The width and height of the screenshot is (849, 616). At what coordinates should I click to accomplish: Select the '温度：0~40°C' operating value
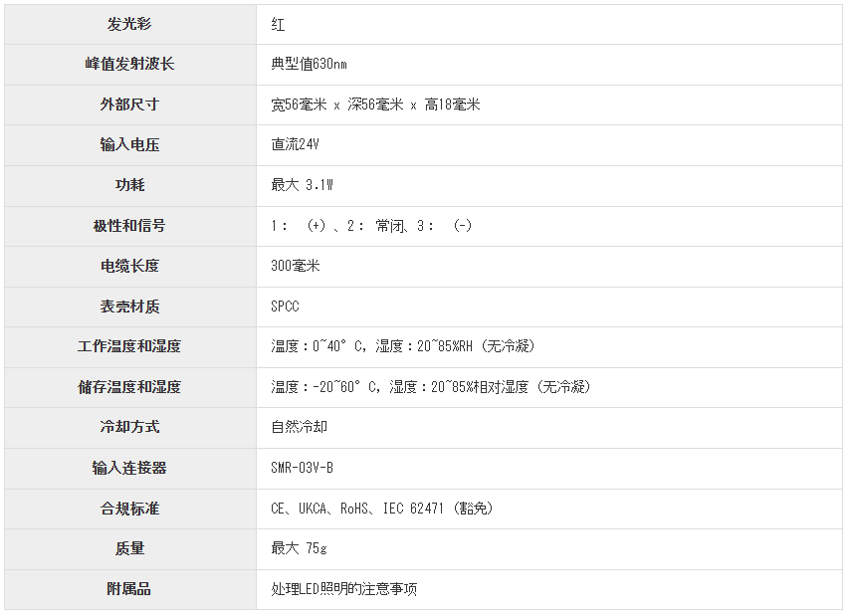click(x=318, y=346)
